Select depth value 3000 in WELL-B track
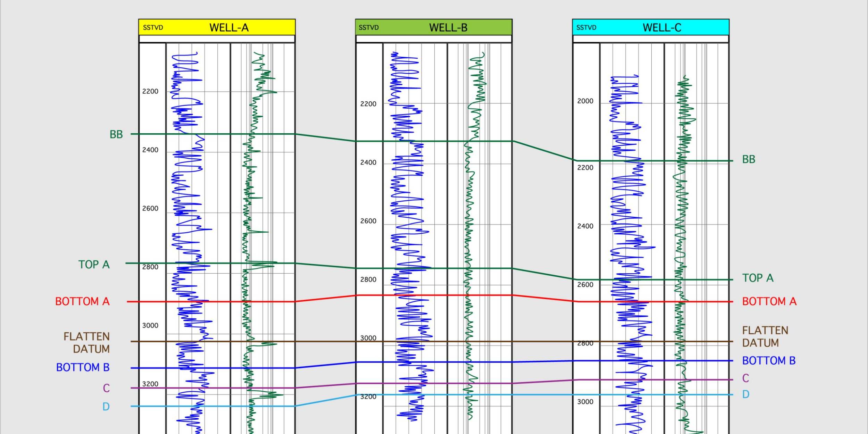This screenshot has height=434, width=868. point(368,338)
